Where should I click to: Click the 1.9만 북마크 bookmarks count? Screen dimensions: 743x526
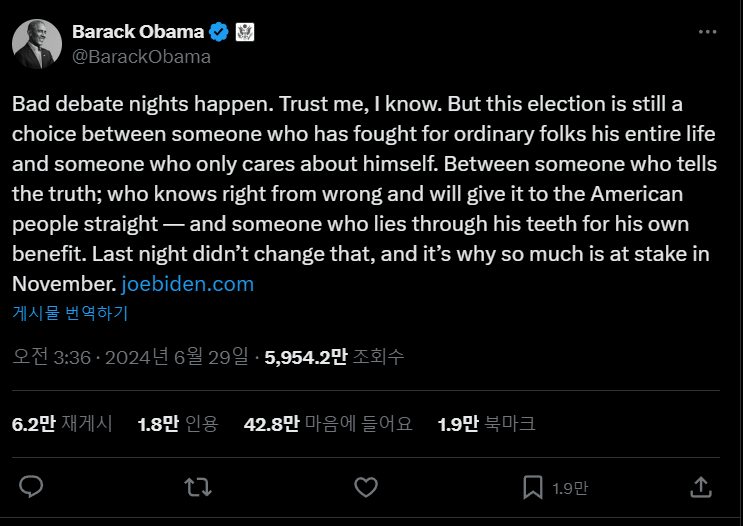[486, 423]
